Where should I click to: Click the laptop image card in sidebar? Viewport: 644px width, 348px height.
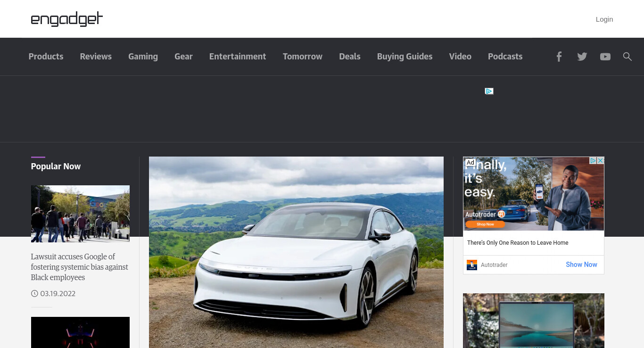coord(534,321)
